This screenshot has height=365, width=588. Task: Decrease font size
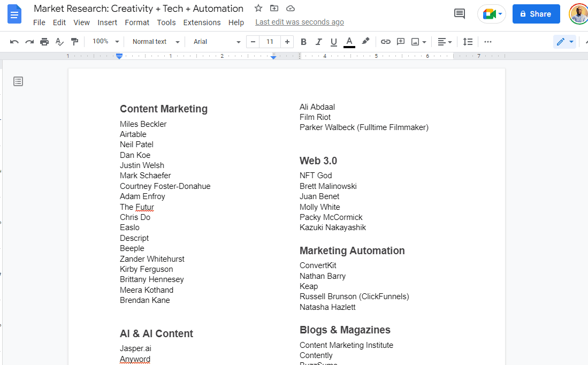click(x=253, y=42)
